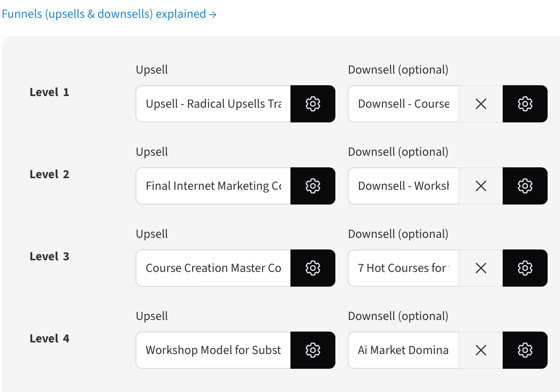Select the Ai Market Domination downsell field
The height and width of the screenshot is (392, 560).
[404, 350]
